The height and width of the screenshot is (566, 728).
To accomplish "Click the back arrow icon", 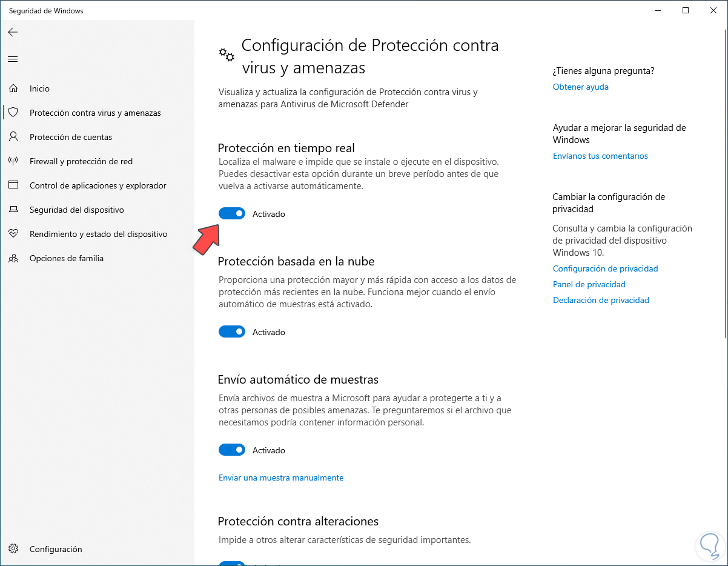I will (x=13, y=32).
